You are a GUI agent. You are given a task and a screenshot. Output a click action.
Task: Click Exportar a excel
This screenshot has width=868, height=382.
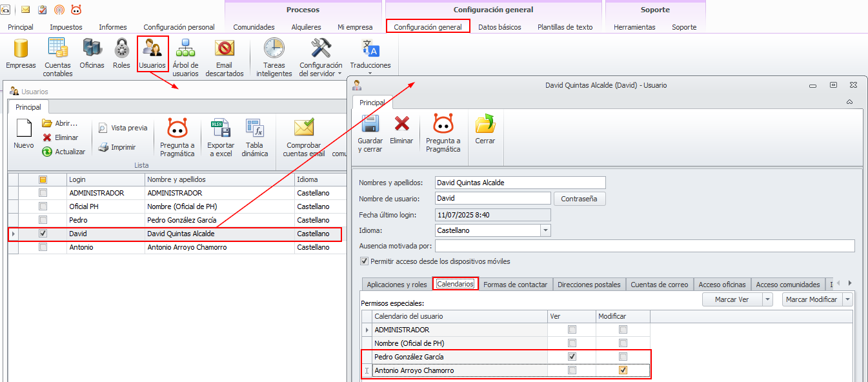tap(220, 137)
